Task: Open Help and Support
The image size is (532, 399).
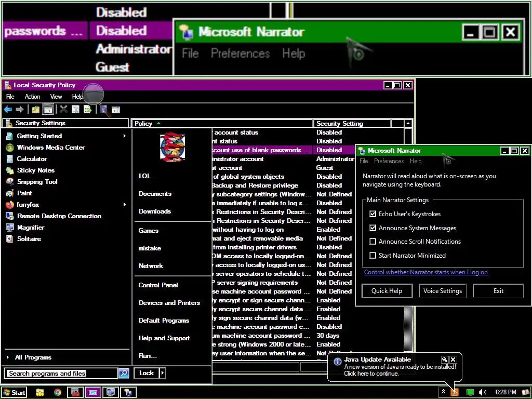Action: 164,338
